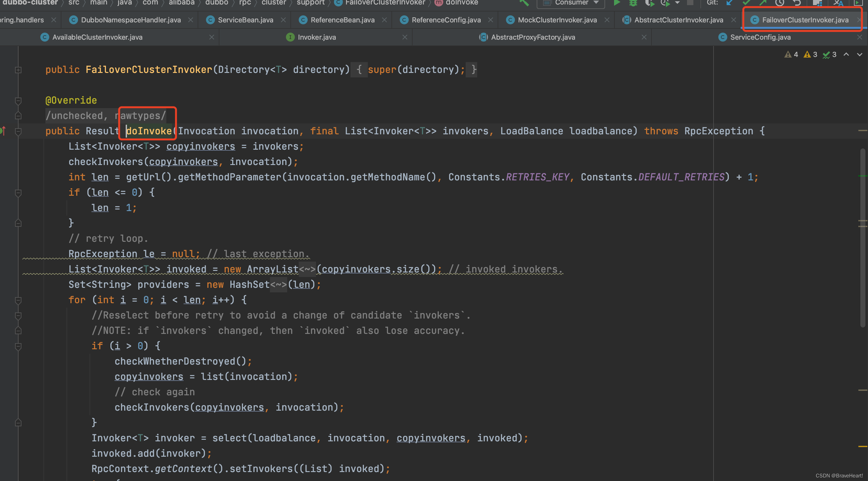Image resolution: width=868 pixels, height=481 pixels.
Task: Close the Invoker.java tab
Action: point(405,37)
